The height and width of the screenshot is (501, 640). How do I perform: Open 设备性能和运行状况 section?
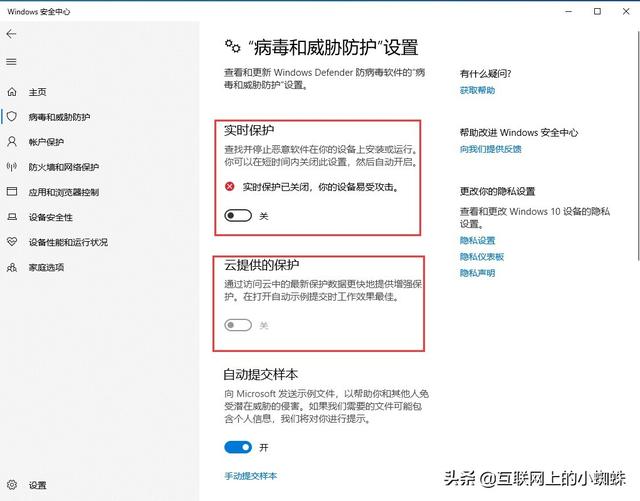tap(68, 242)
